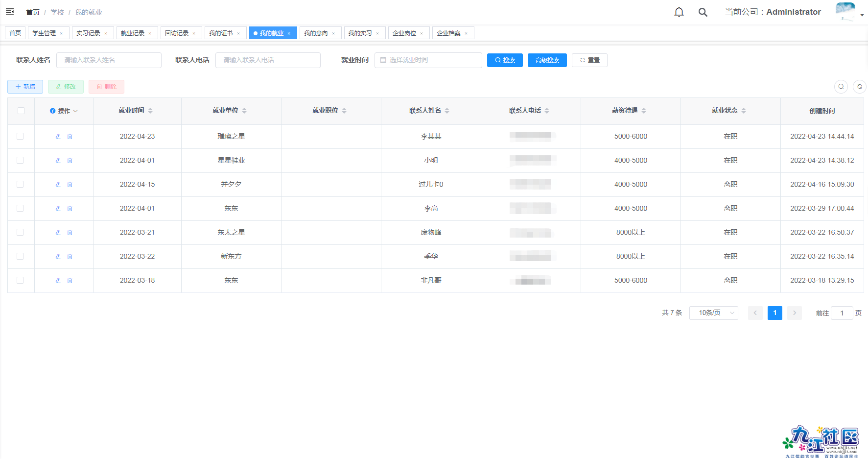The height and width of the screenshot is (459, 868).
Task: Expand the chevron next to 操作 header
Action: point(76,111)
